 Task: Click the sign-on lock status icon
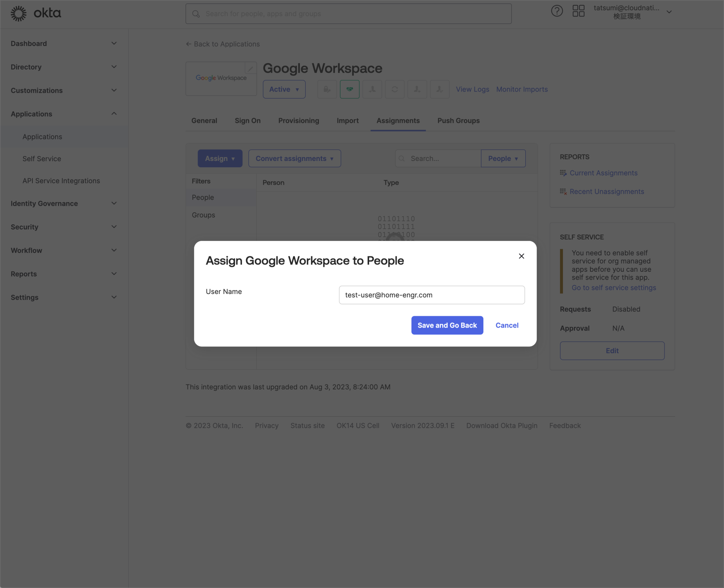click(327, 89)
